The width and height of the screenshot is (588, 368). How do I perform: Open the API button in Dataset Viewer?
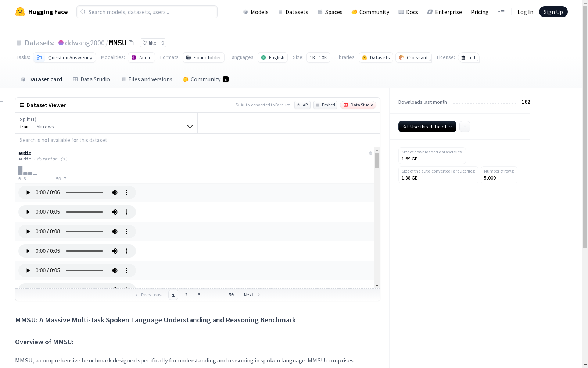(x=302, y=105)
